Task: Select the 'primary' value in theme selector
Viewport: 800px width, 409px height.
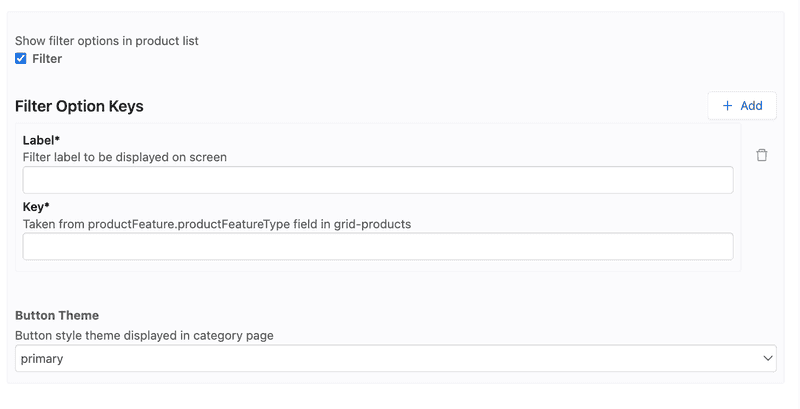Action: coord(42,358)
